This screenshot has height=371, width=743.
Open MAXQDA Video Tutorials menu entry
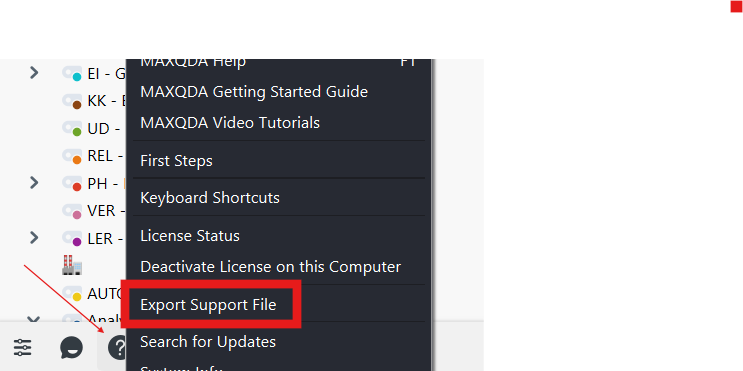230,123
